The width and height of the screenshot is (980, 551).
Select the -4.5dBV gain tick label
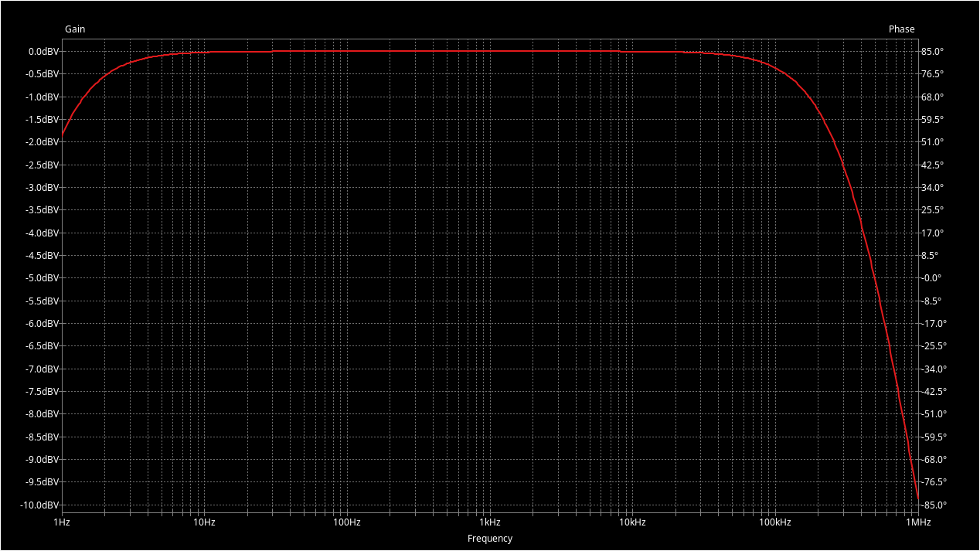[x=42, y=256]
